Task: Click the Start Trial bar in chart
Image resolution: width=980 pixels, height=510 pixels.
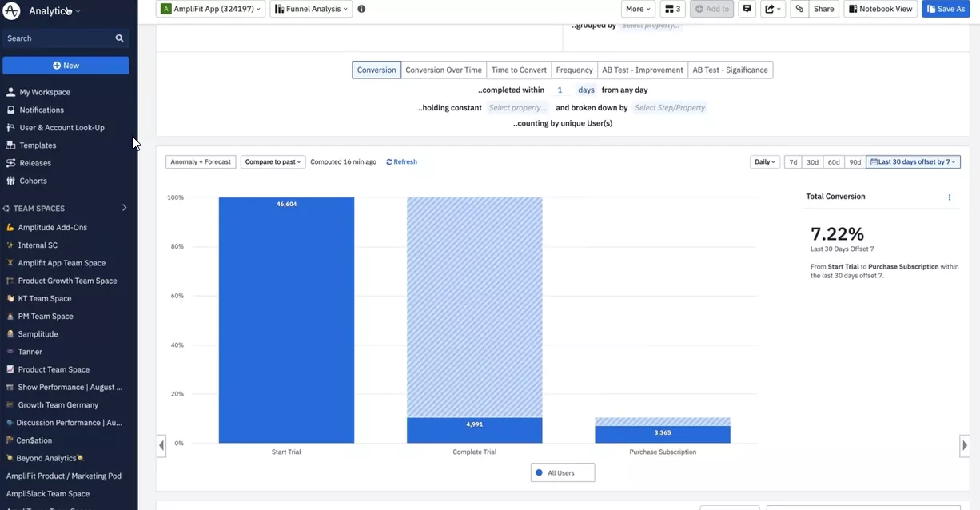Action: pyautogui.click(x=286, y=320)
